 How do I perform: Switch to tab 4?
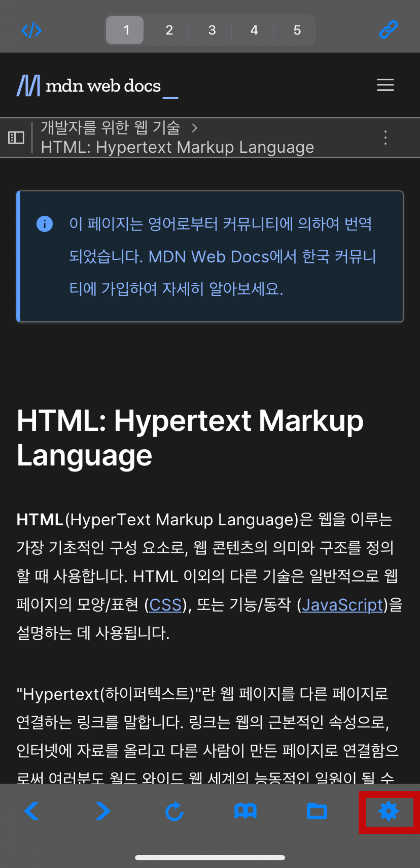[x=254, y=30]
